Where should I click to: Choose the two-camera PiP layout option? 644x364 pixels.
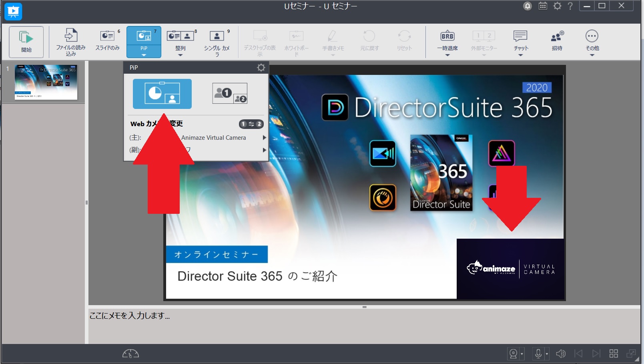(x=230, y=94)
